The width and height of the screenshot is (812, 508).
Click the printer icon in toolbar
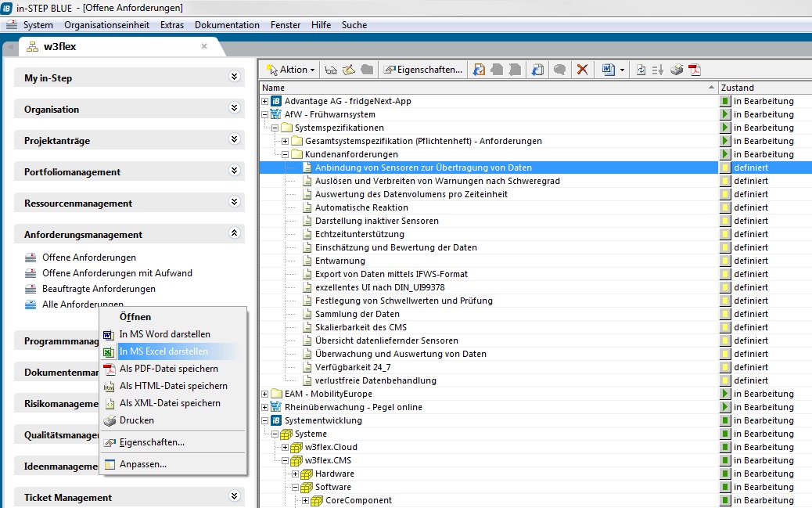click(677, 70)
